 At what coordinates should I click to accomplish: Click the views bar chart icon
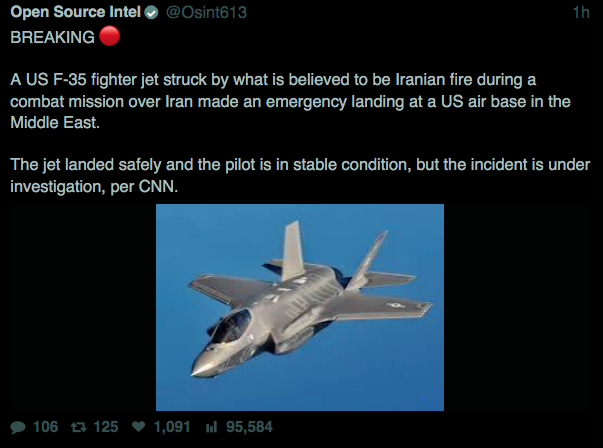click(211, 427)
